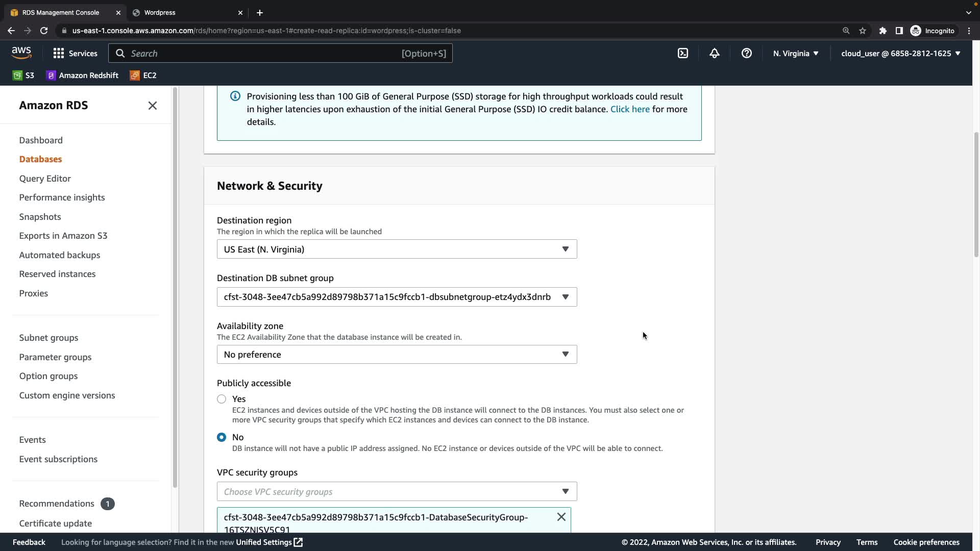Open AWS CloudShell icon in header
Screen dimensions: 980x551
click(682, 53)
